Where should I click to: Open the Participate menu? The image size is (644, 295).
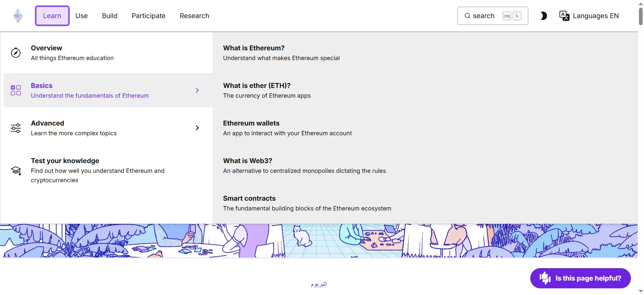(x=149, y=16)
